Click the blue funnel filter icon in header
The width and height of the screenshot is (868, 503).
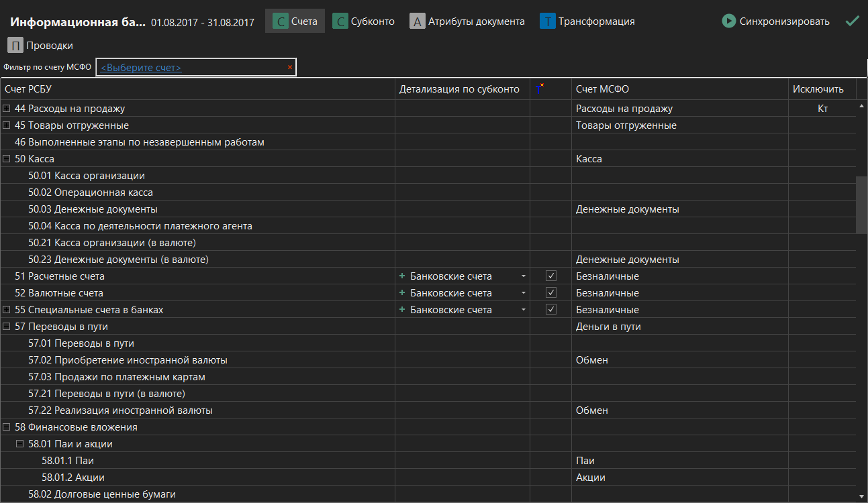pos(539,89)
